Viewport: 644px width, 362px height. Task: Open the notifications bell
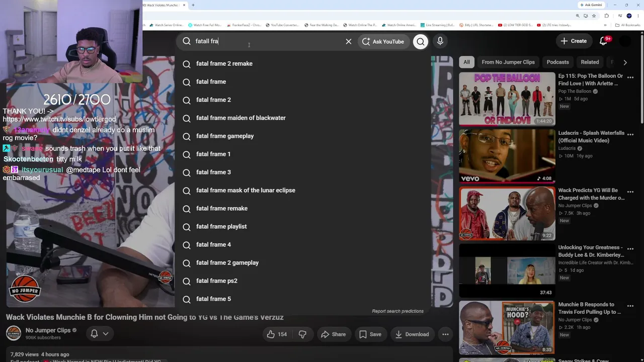[603, 41]
